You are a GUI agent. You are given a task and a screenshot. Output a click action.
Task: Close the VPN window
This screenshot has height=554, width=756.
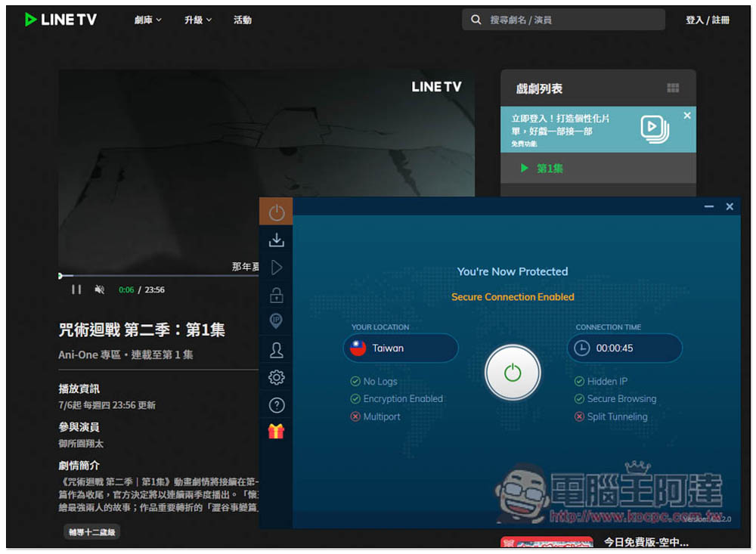pyautogui.click(x=730, y=206)
